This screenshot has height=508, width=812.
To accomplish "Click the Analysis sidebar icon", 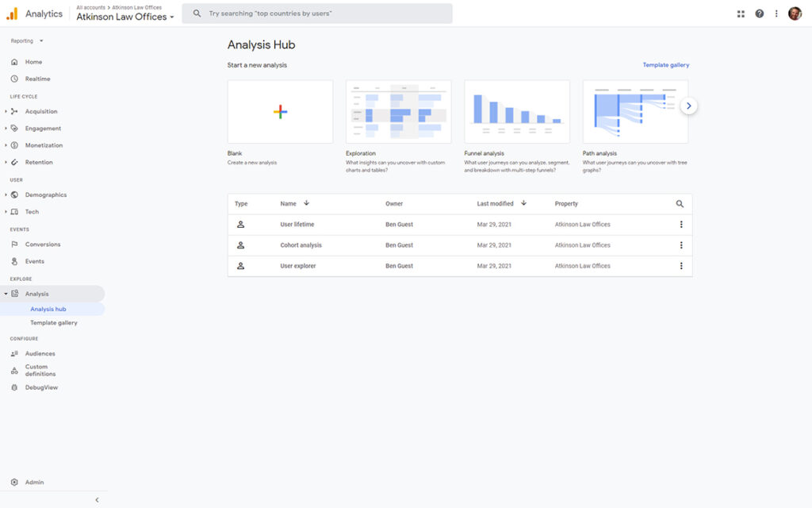I will pyautogui.click(x=14, y=294).
